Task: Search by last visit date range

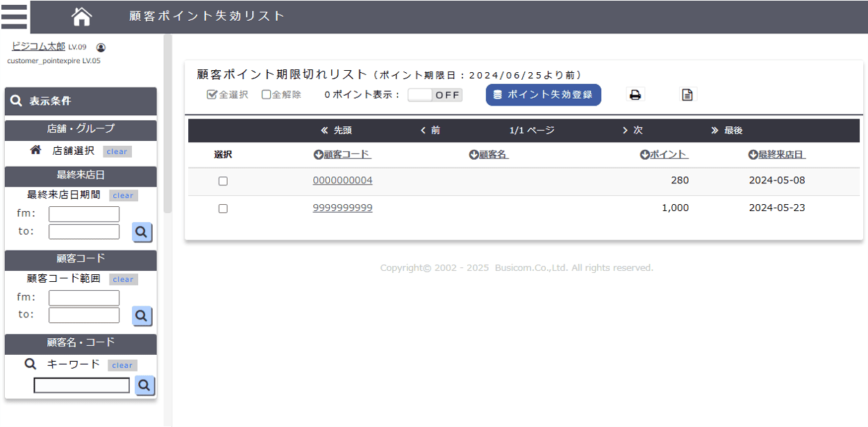Action: point(142,232)
